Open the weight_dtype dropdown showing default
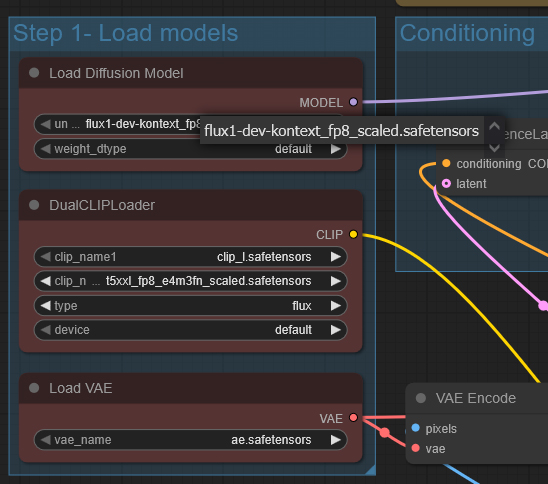The height and width of the screenshot is (484, 548). tap(190, 149)
